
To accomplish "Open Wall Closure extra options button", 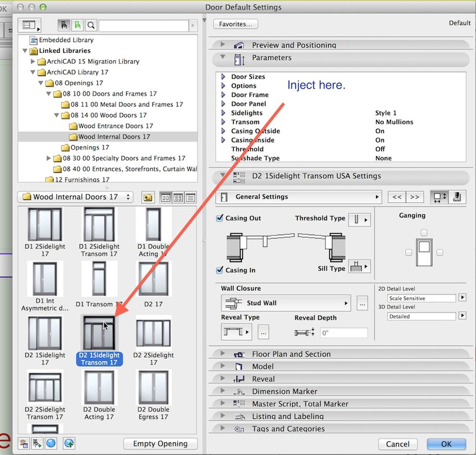I will pyautogui.click(x=362, y=303).
